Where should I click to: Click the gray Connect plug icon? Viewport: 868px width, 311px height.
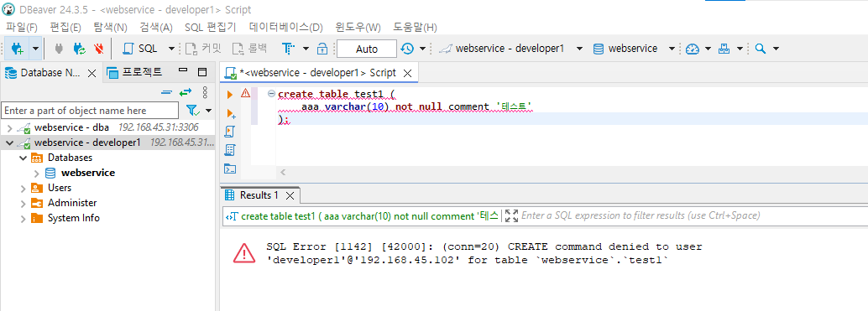58,49
